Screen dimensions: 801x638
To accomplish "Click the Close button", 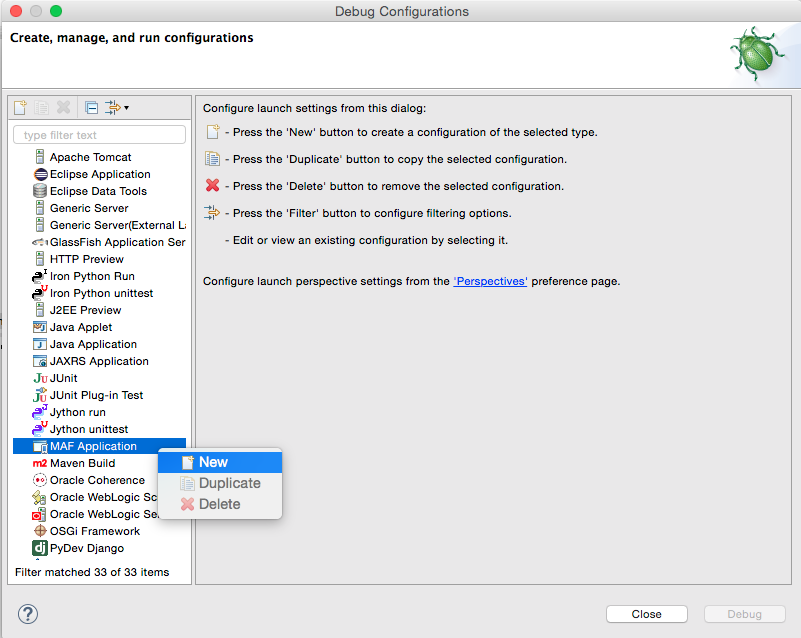I will click(x=647, y=614).
